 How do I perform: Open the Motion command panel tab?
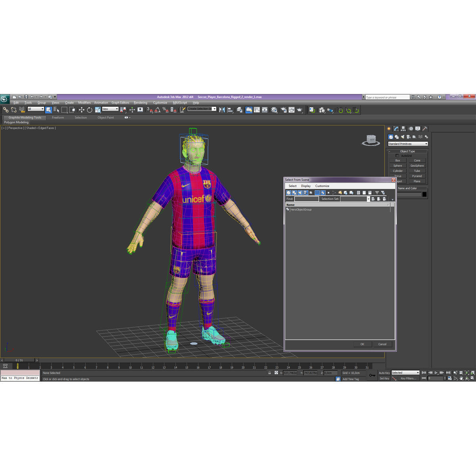point(411,129)
